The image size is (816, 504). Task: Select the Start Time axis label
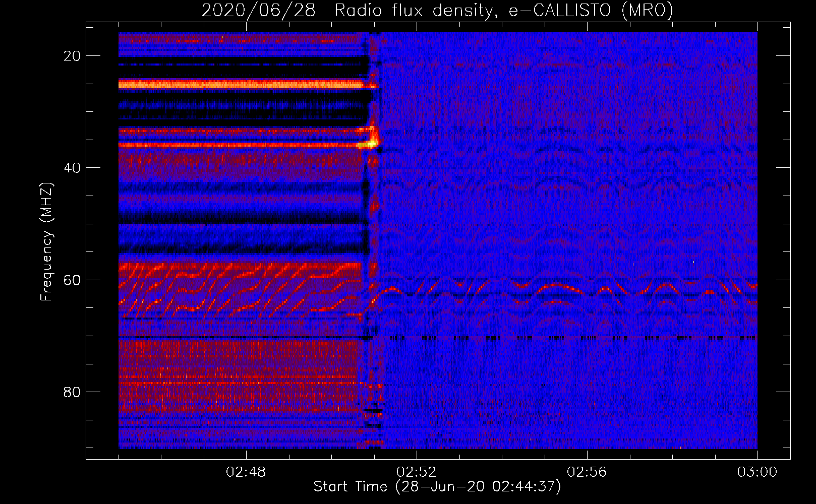437,487
